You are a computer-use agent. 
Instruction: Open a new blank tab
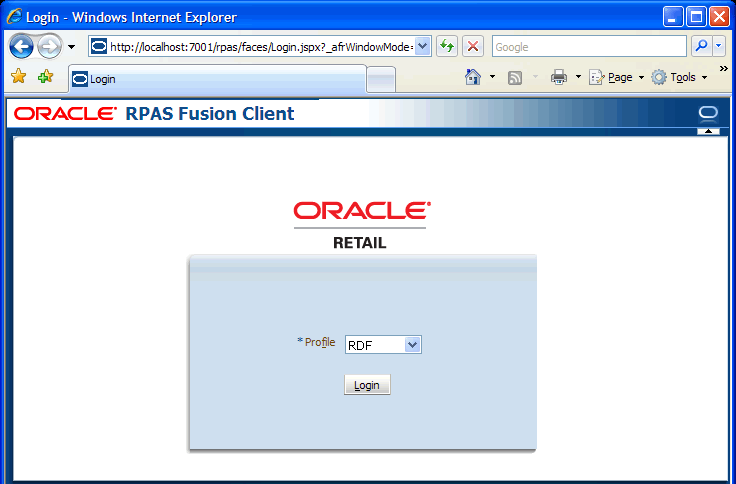(381, 80)
